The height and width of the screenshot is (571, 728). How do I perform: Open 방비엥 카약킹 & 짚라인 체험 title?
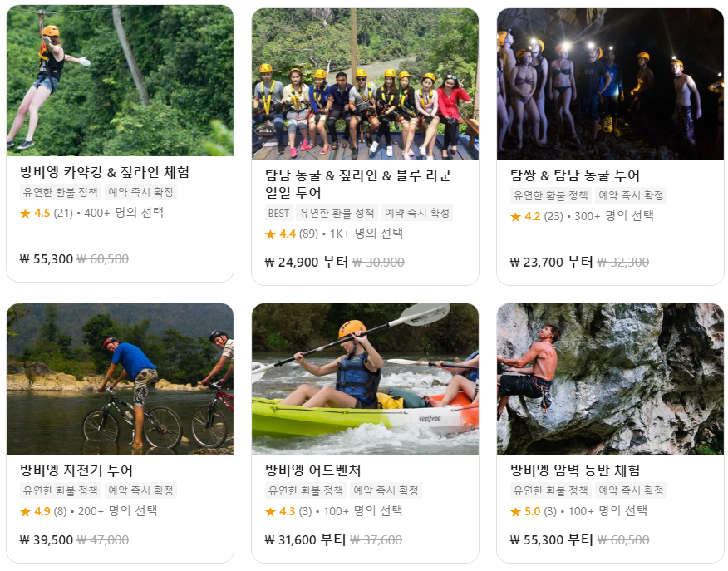click(105, 172)
